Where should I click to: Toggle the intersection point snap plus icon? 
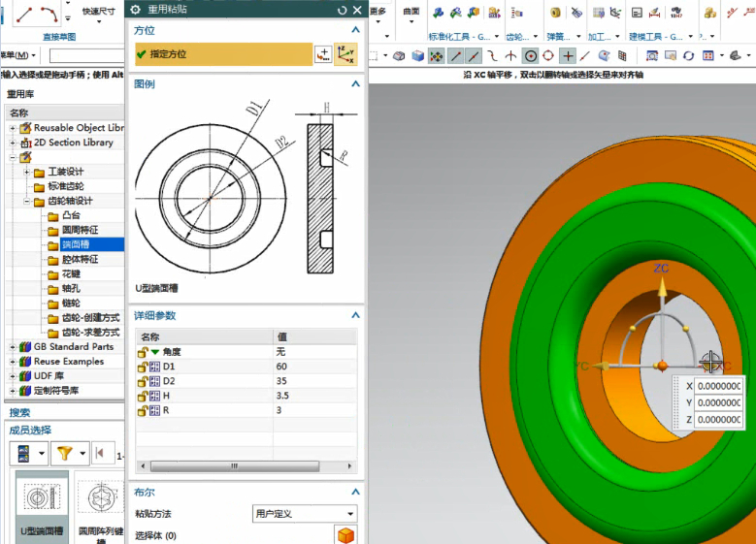click(x=568, y=56)
